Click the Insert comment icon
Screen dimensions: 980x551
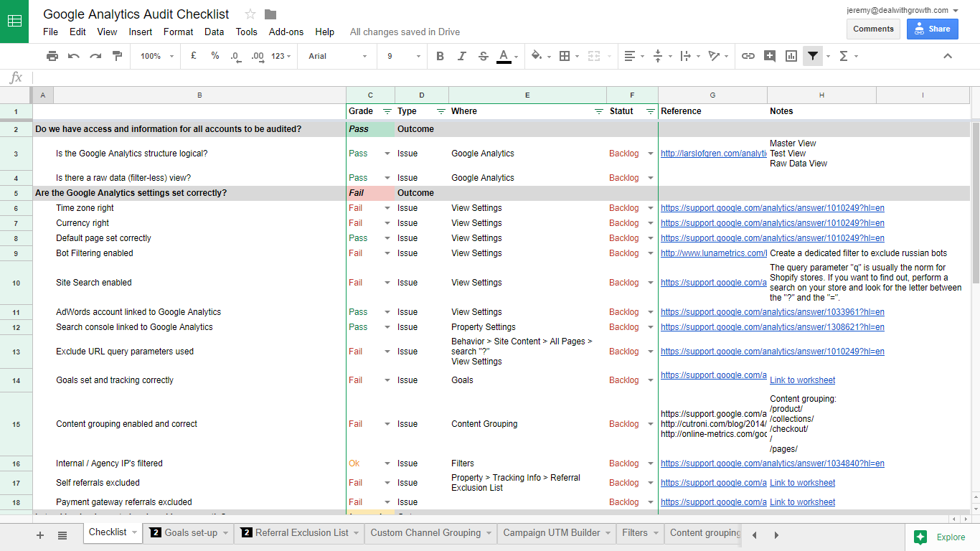[x=770, y=56]
